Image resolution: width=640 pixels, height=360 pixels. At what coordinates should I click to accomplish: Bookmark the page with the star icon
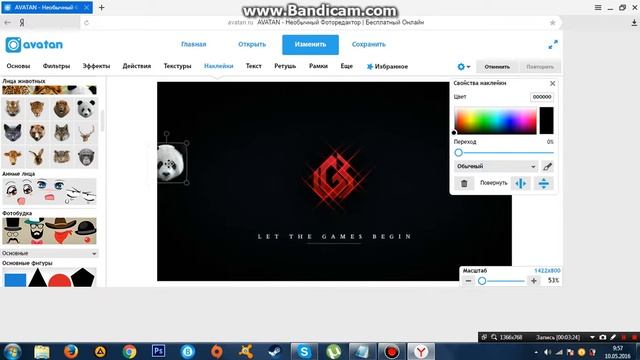[x=552, y=23]
